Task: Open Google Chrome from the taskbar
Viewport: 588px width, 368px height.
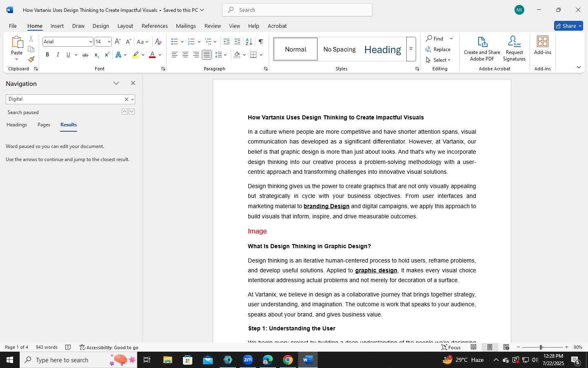Action: click(288, 360)
